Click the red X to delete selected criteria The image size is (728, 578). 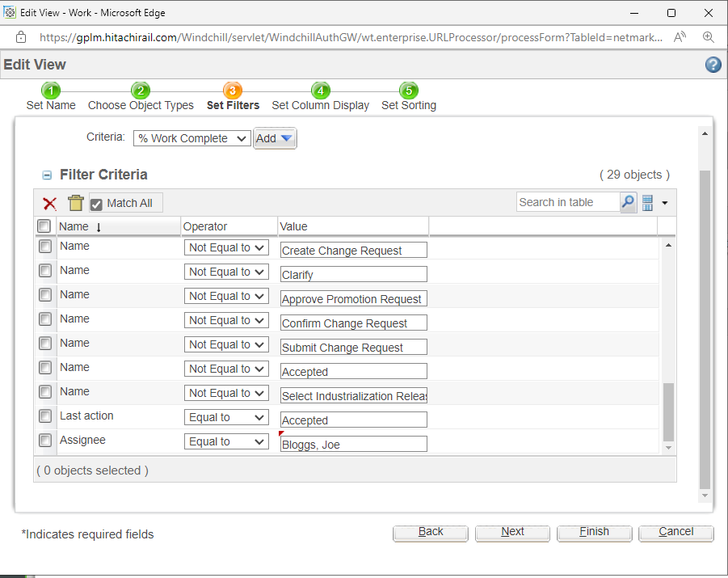(48, 203)
